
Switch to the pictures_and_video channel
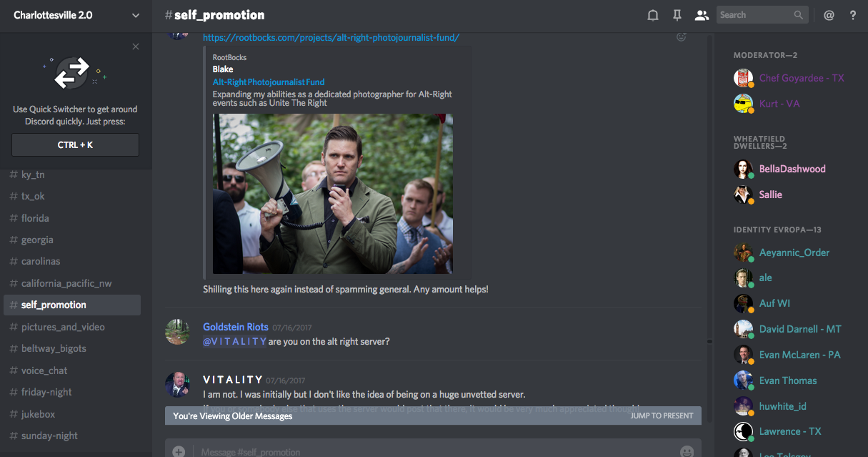pos(63,327)
